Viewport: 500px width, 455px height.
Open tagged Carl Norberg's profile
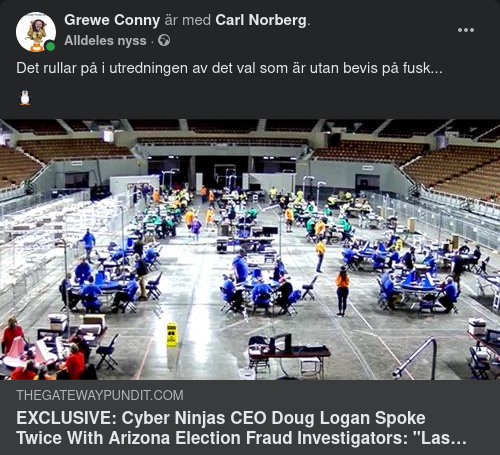click(261, 20)
